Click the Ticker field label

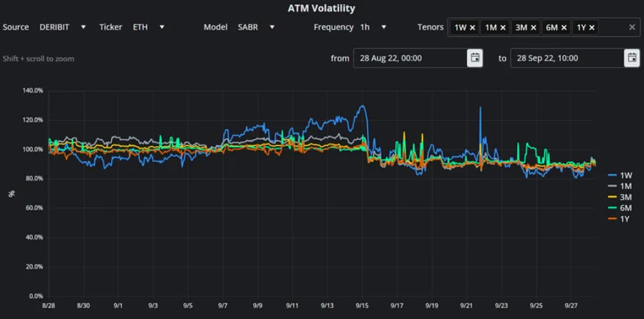click(x=111, y=27)
